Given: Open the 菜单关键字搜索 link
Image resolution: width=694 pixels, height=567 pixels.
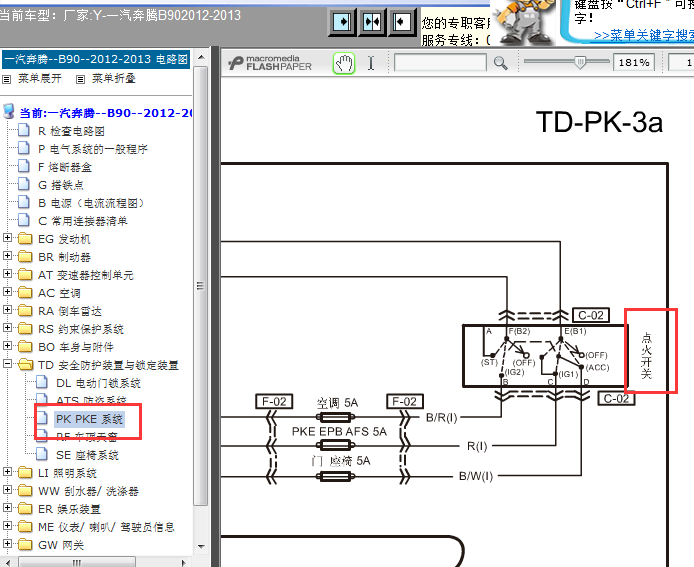Looking at the screenshot, I should click(644, 35).
